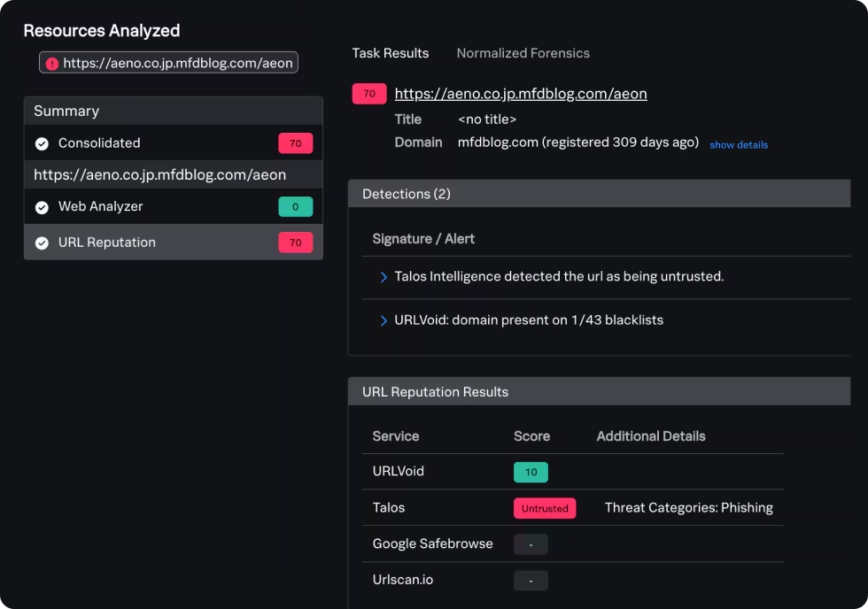Click the Web Analyzer checkmark icon

tap(42, 207)
